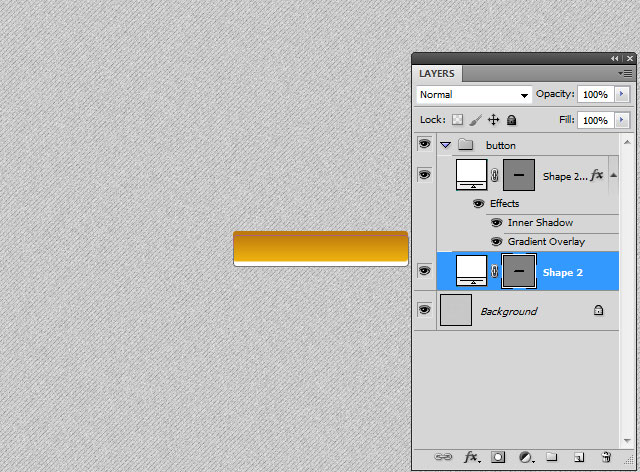
Task: Hide the button group
Action: click(424, 144)
